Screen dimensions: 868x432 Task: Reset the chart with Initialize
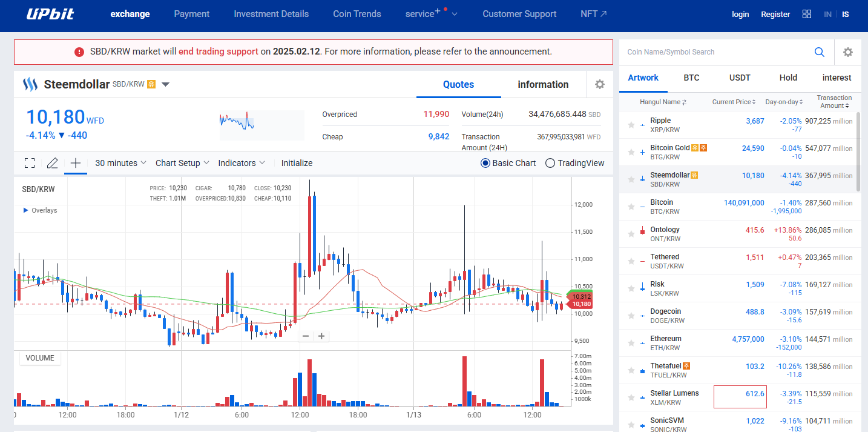(297, 163)
